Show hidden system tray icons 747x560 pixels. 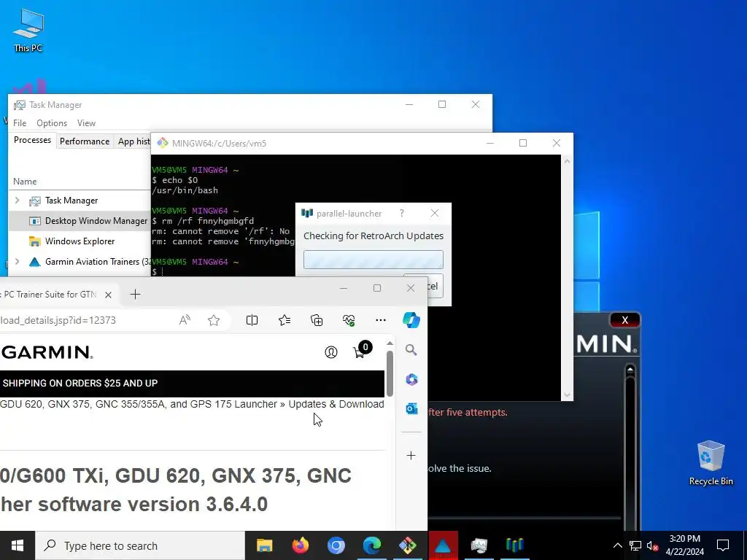[617, 545]
